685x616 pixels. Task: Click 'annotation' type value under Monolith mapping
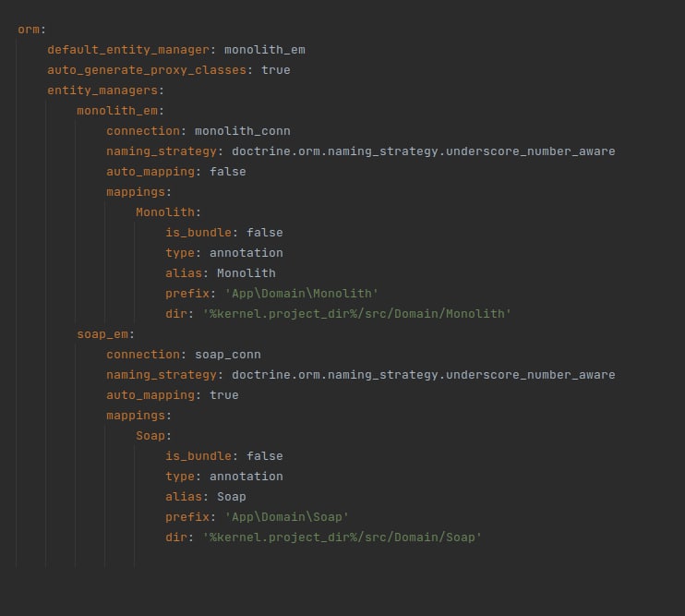(x=246, y=253)
